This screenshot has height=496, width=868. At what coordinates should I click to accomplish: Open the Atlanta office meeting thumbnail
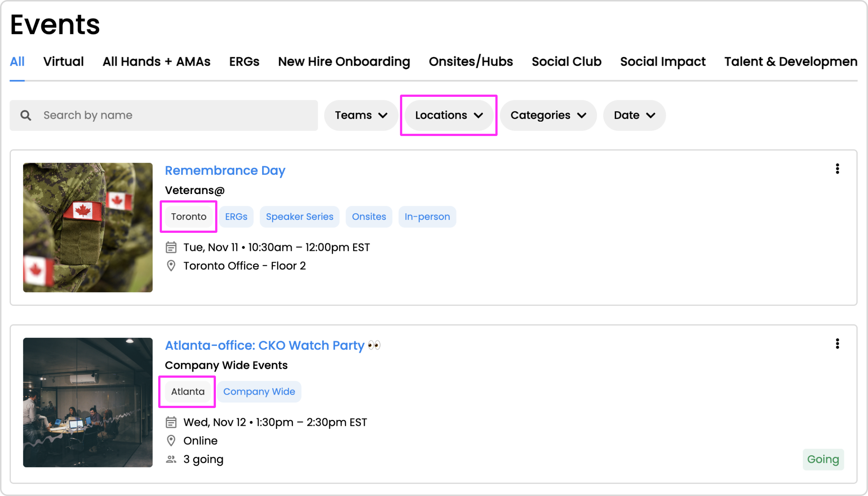pos(88,402)
